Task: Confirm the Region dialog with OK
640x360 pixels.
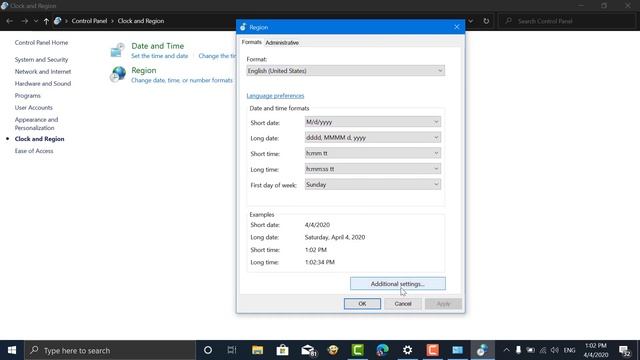Action: point(362,304)
